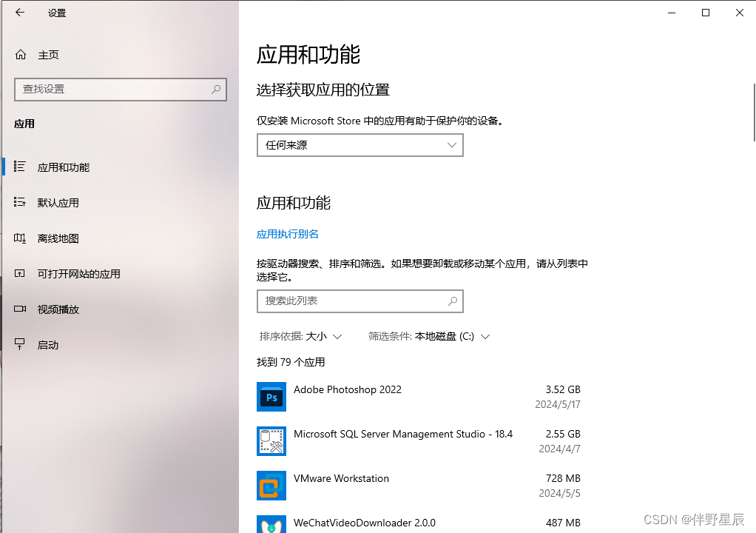Click the 728 MB size value
This screenshot has height=533, width=756.
pos(563,478)
